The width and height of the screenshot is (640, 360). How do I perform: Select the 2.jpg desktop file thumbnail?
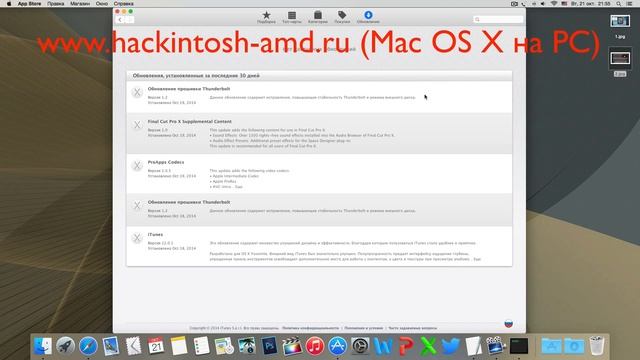[620, 59]
